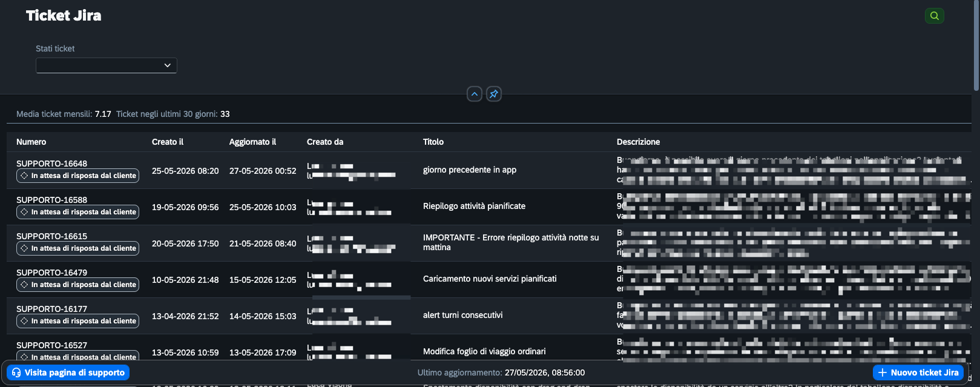980x387 pixels.
Task: Sort by the Creato il column header
Action: tap(168, 142)
